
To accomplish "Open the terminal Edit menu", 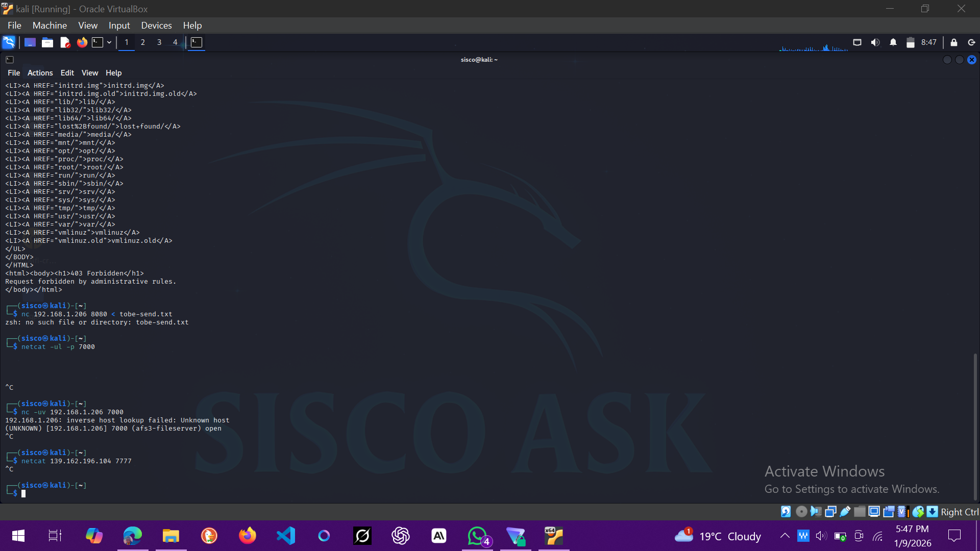I will (x=67, y=73).
